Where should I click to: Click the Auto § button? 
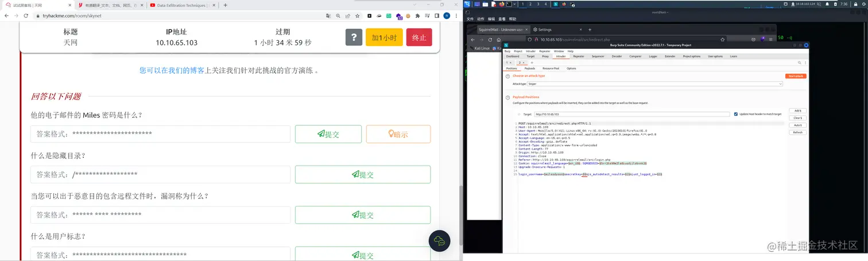[x=797, y=125]
